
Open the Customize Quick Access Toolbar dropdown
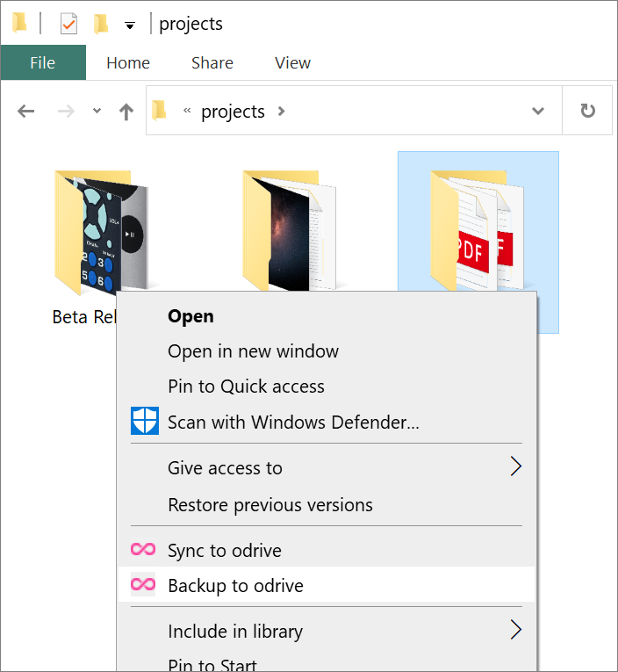click(x=130, y=25)
